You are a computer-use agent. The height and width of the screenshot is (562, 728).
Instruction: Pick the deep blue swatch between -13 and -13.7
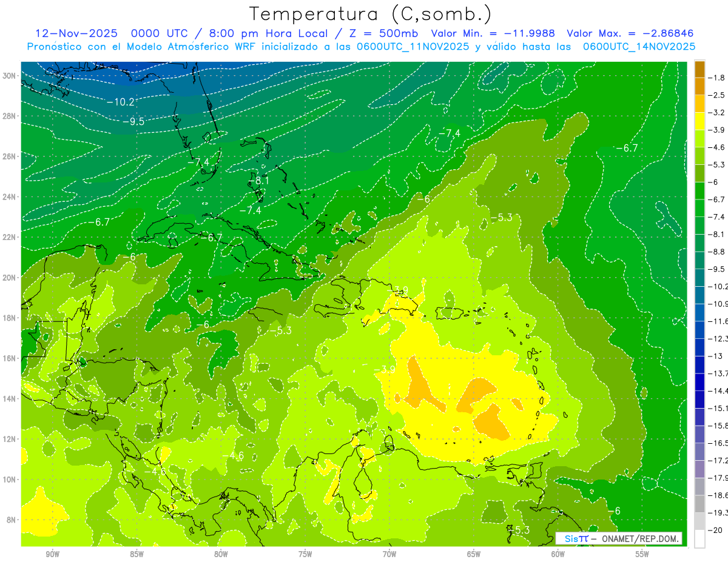pyautogui.click(x=699, y=364)
